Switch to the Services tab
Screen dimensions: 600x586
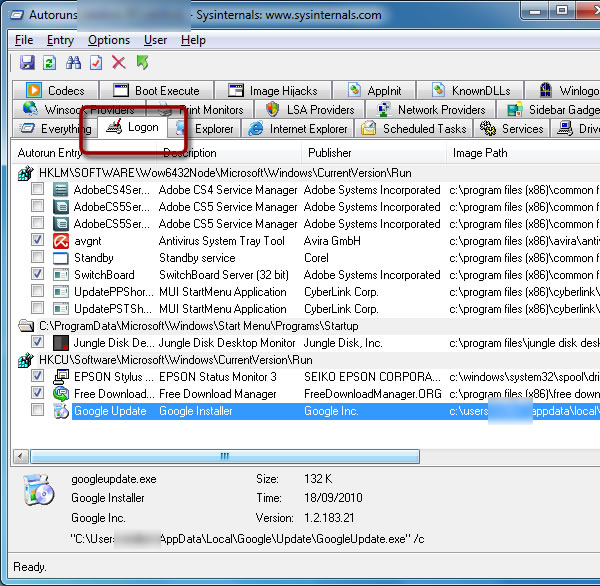(x=511, y=129)
